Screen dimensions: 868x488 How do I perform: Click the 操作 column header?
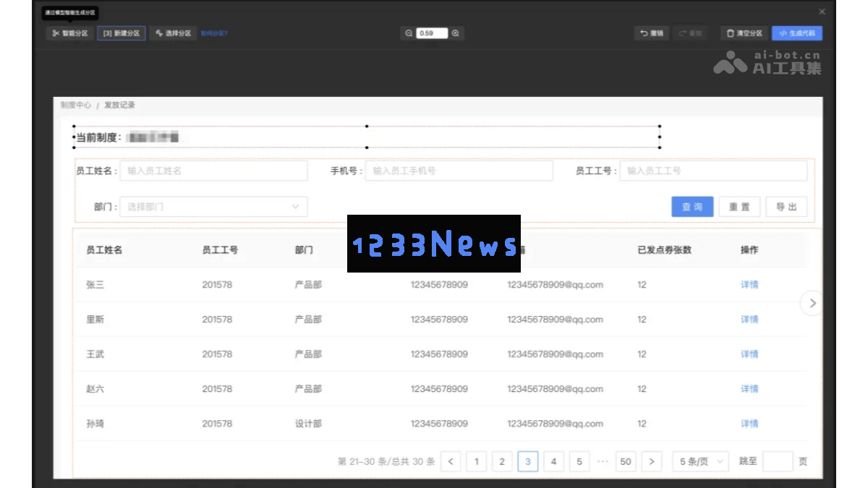click(x=749, y=250)
